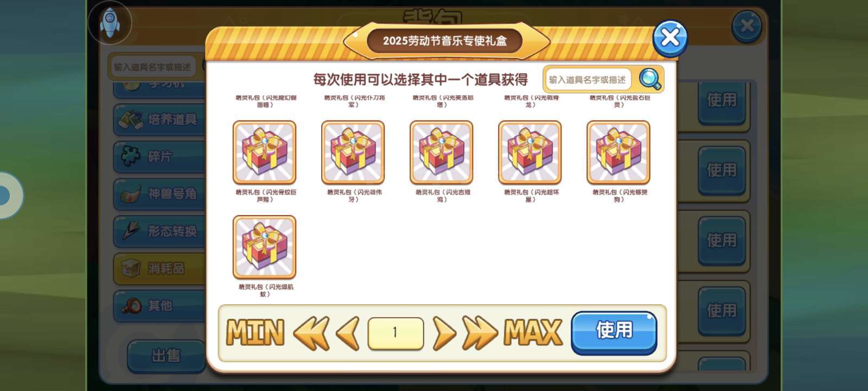This screenshot has height=391, width=868.
Task: Select the 闪光雄伟牙 gift box
Action: coord(353,153)
